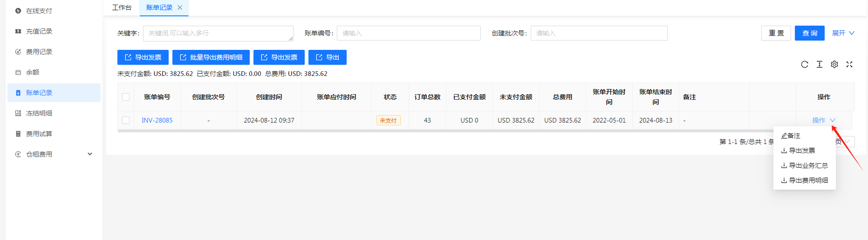Open 充值记录 in the sidebar

tap(39, 31)
